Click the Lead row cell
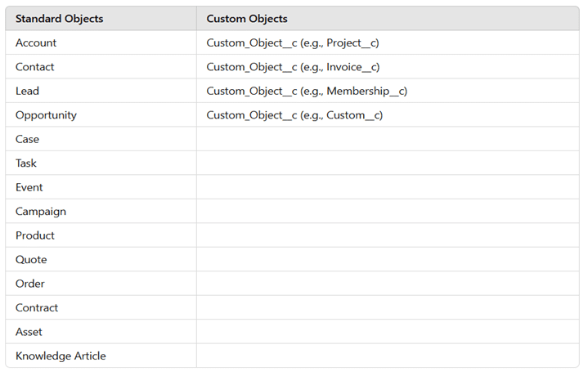Viewport: 588px width, 376px height. coord(27,91)
